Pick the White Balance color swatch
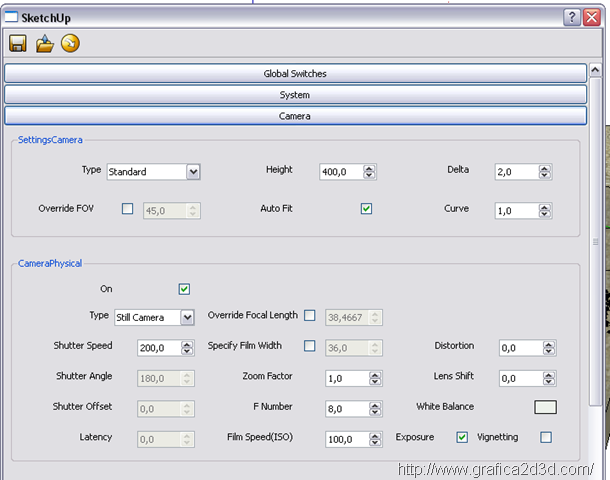Viewport: 610px width, 480px height. (545, 407)
